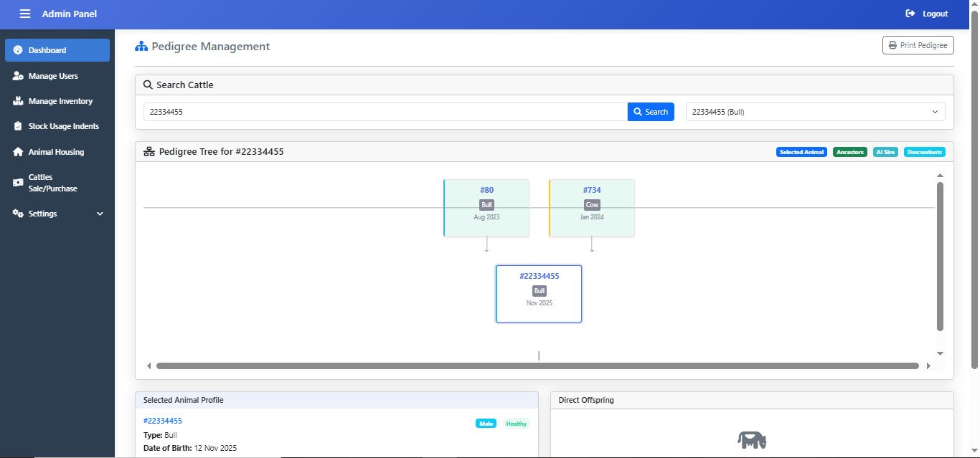The image size is (980, 458).
Task: Click the Aug 2023 date on card #80
Action: [486, 216]
